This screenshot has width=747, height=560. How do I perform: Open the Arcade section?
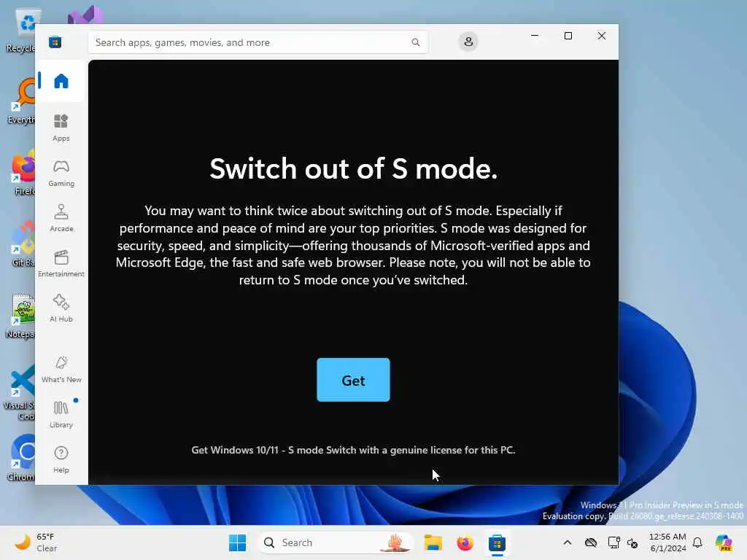(61, 218)
